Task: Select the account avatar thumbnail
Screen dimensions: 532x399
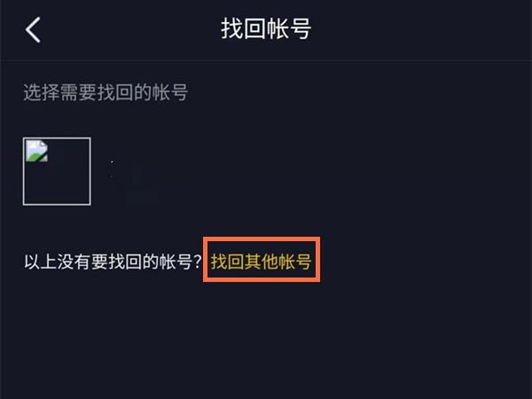Action: pyautogui.click(x=57, y=171)
